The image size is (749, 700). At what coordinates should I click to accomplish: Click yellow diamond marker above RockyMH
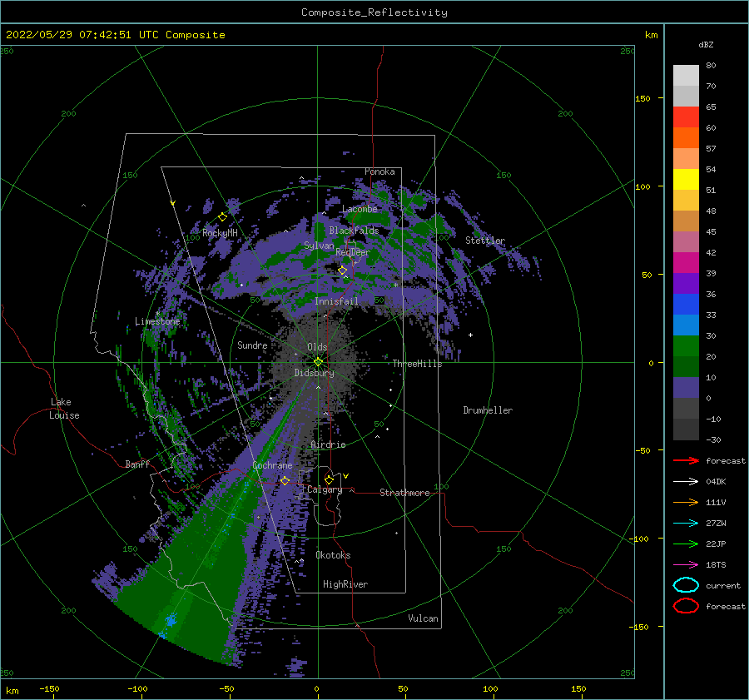click(x=222, y=217)
